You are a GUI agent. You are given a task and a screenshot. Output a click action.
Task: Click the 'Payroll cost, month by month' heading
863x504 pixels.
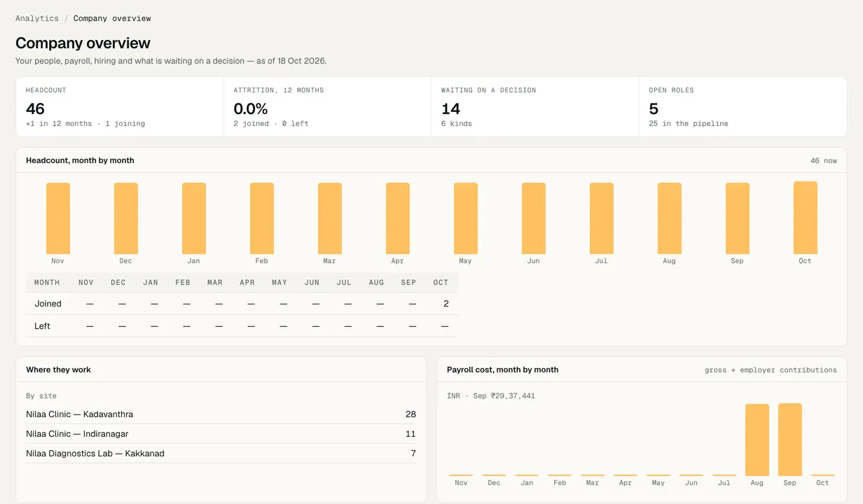[503, 370]
